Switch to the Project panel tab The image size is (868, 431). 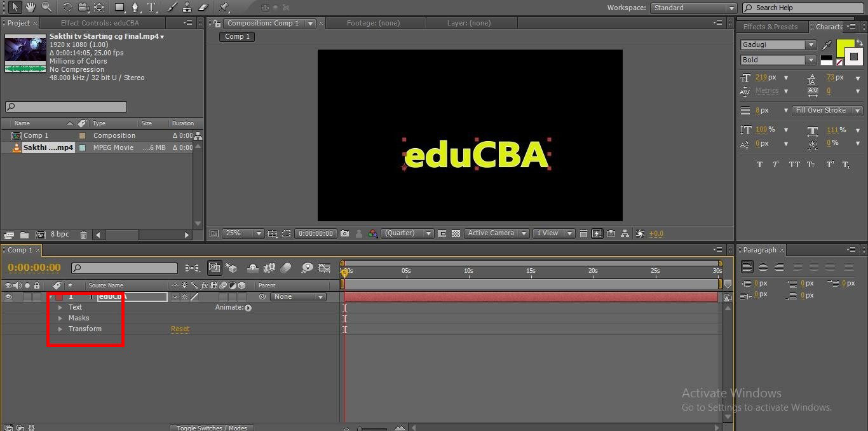tap(18, 23)
